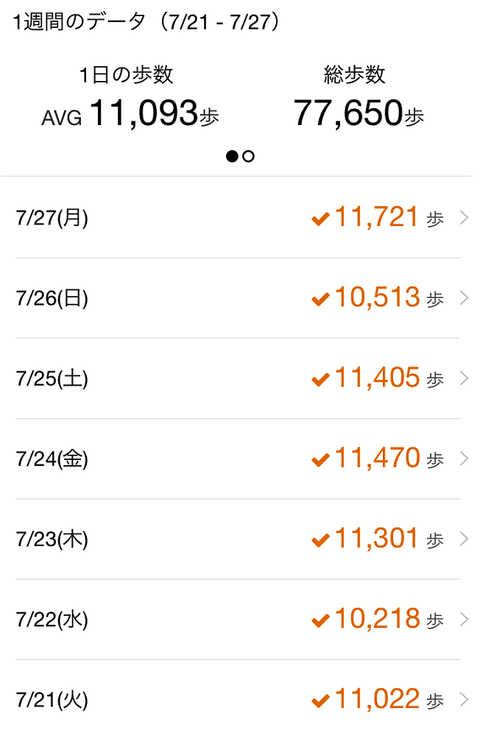The image size is (480, 736).
Task: Click the orange checkmark for 7/22
Action: coord(320,620)
